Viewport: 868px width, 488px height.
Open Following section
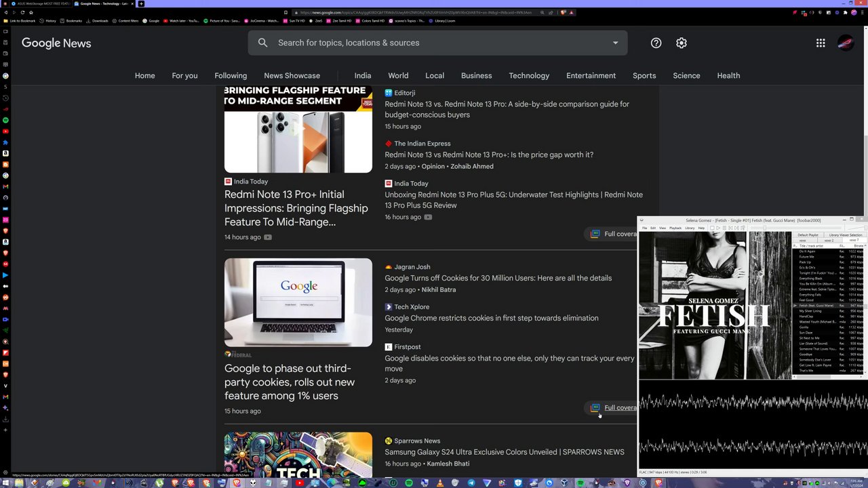pos(231,75)
